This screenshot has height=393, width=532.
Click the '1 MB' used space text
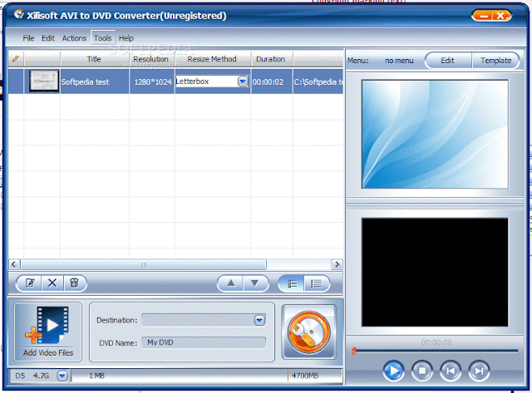[x=96, y=376]
